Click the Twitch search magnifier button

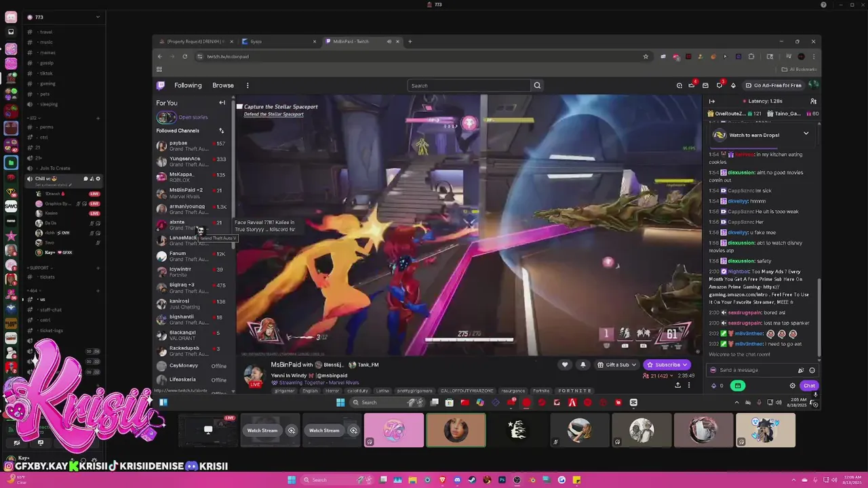[537, 85]
